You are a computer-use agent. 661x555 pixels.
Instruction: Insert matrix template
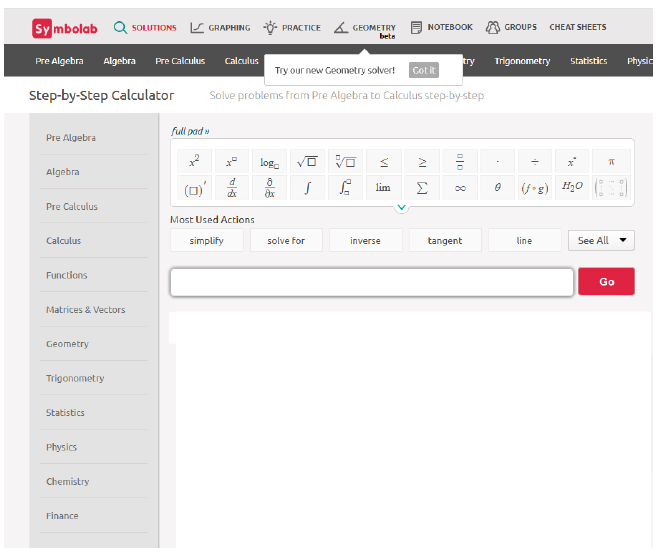click(x=611, y=188)
